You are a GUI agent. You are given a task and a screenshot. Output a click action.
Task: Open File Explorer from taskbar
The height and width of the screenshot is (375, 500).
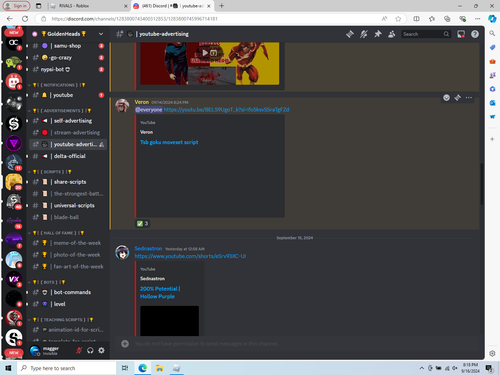159,368
